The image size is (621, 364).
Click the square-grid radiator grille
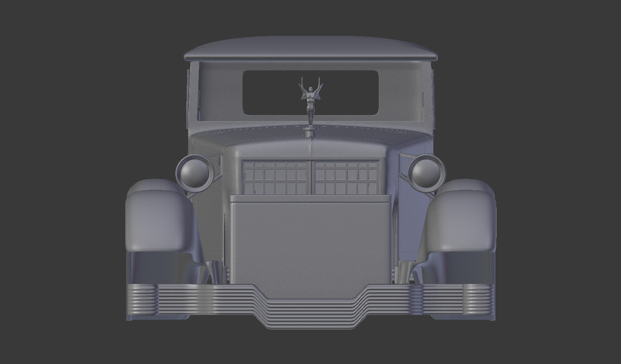311,177
